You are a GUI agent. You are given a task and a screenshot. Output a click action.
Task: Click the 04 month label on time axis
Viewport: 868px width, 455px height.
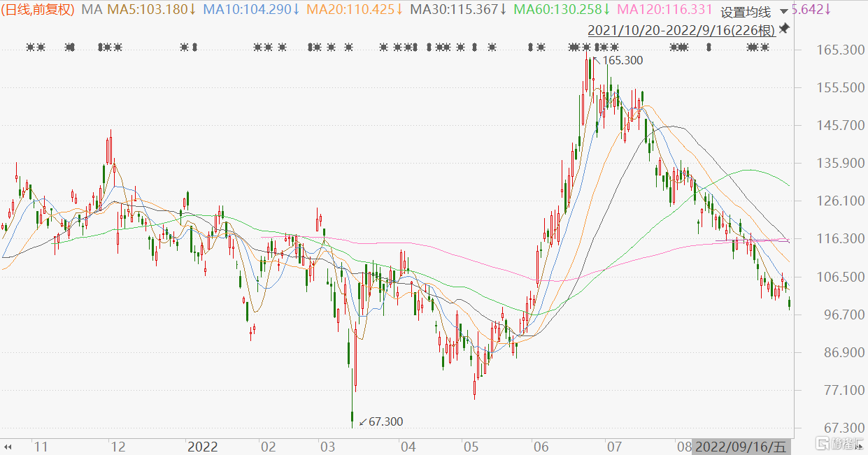[408, 446]
